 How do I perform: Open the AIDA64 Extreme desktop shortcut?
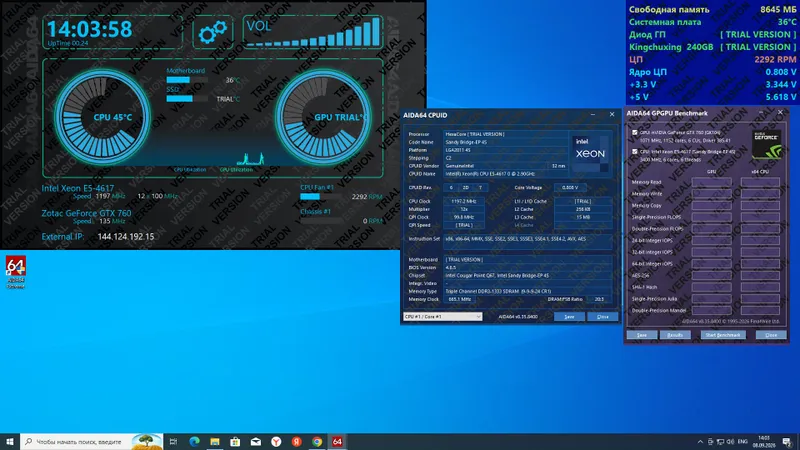click(16, 272)
